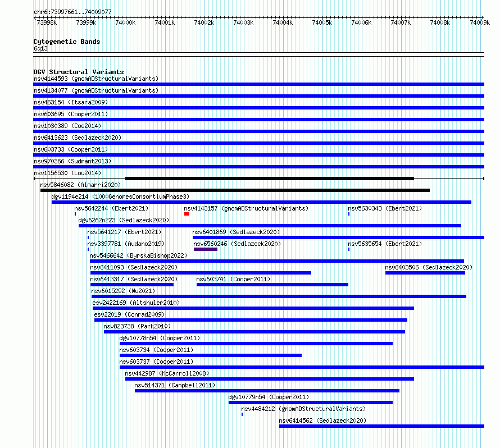Click nsv442987 (McCarroll2008) label
The image size is (500, 448).
pyautogui.click(x=167, y=373)
